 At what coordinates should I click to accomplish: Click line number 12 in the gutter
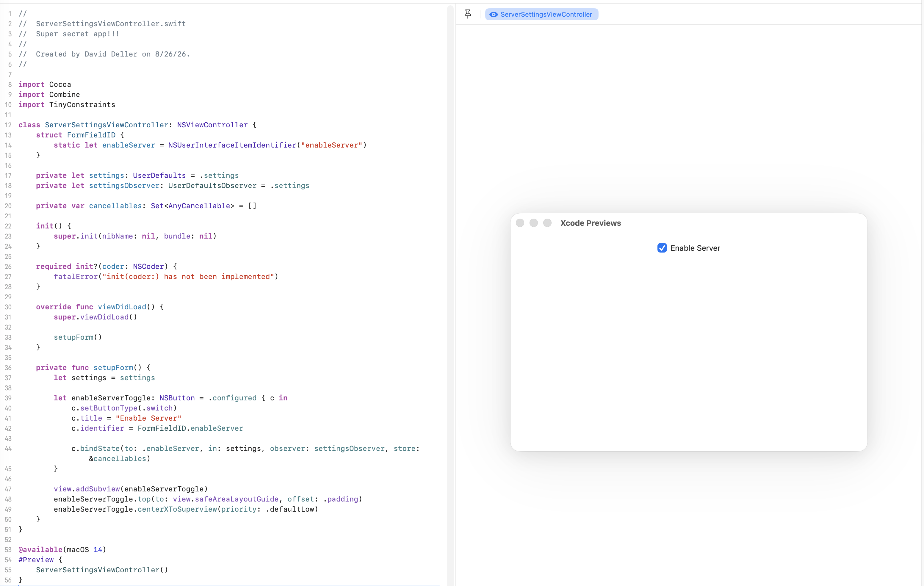[8, 125]
